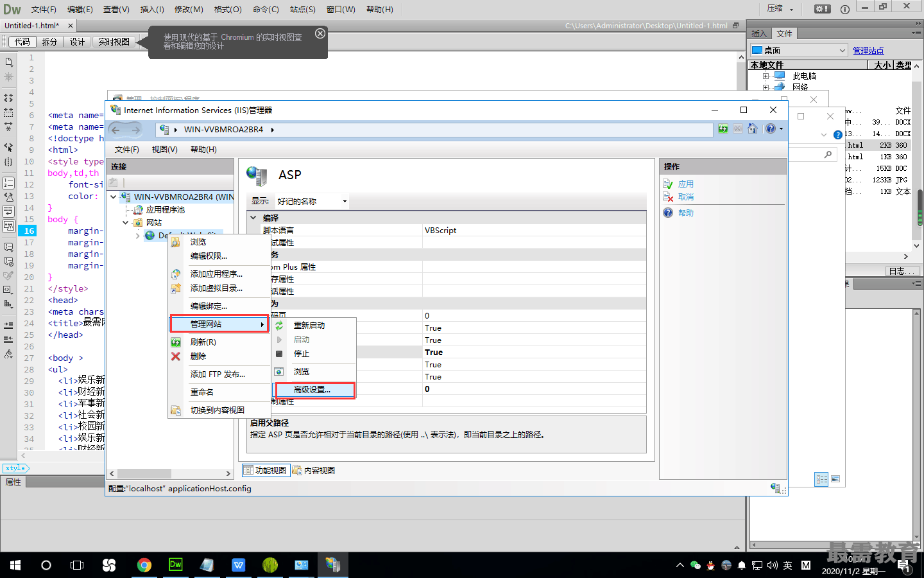
Task: Click 取消 (Cancel) in the 操作 panel
Action: pos(686,197)
